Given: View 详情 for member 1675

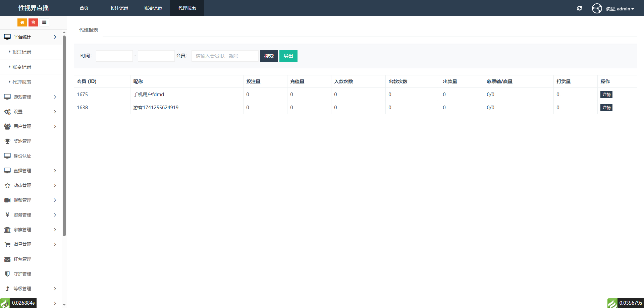Looking at the screenshot, I should point(606,95).
